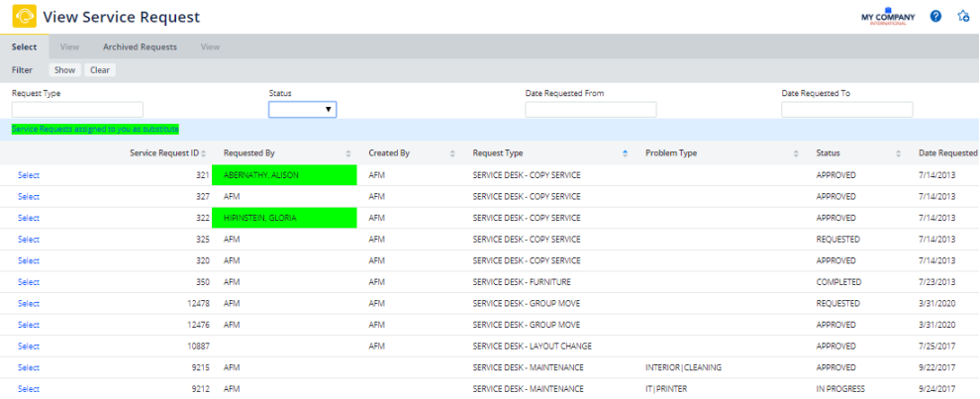This screenshot has height=399, width=980.
Task: Click the Date Requested From field
Action: pyautogui.click(x=590, y=110)
